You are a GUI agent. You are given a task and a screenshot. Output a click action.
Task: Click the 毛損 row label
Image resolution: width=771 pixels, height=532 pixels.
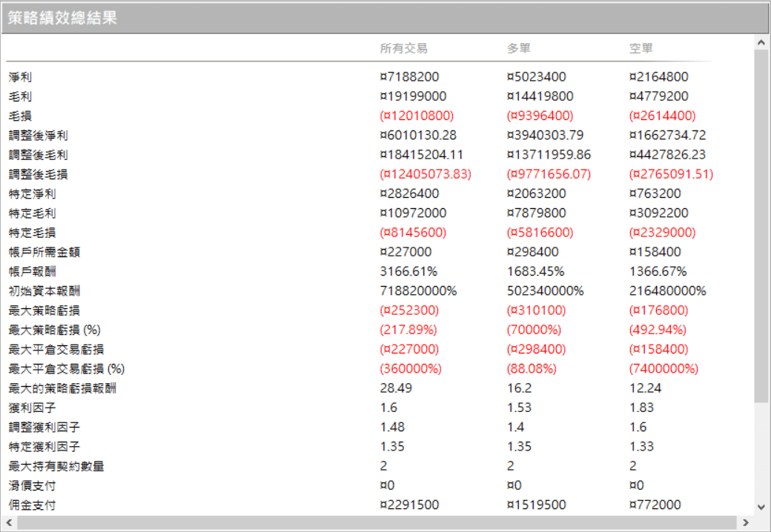(20, 116)
